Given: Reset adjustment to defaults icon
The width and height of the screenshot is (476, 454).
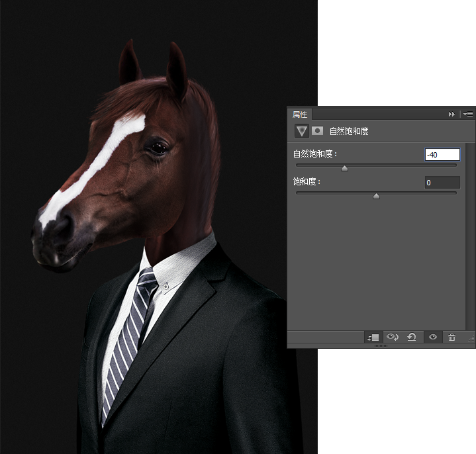Looking at the screenshot, I should coord(412,337).
